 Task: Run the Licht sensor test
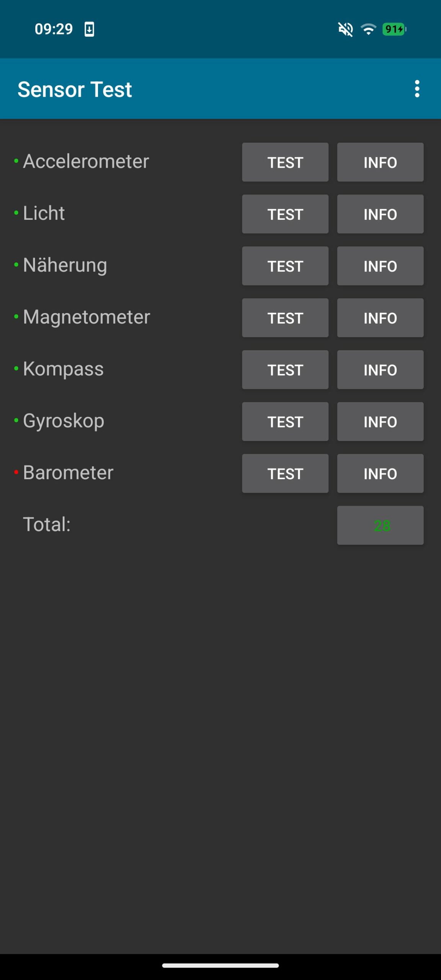[x=285, y=214]
